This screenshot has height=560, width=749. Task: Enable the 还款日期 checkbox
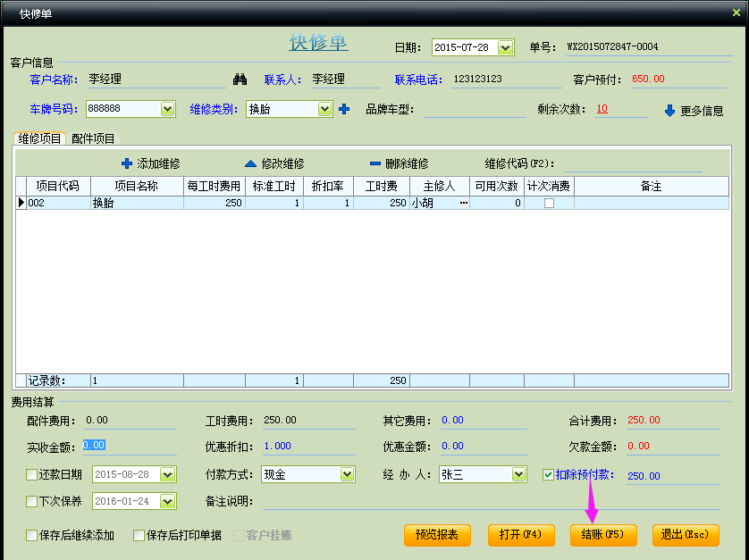coord(31,474)
